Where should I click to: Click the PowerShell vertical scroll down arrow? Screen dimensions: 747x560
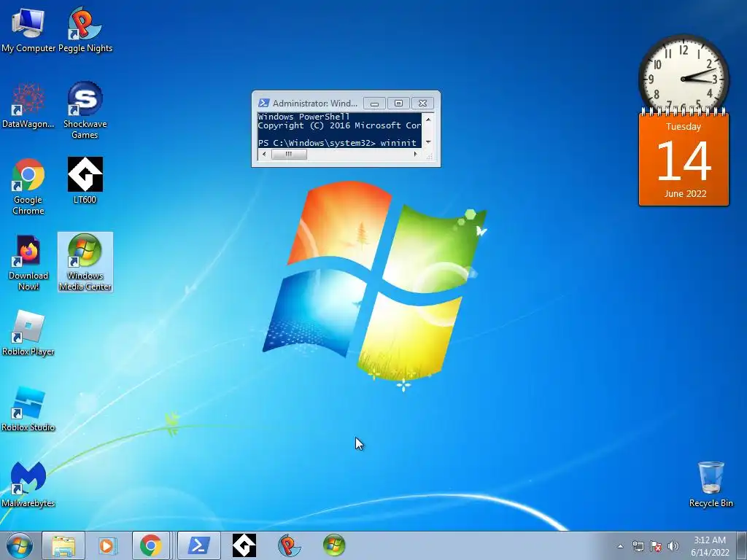(x=427, y=142)
